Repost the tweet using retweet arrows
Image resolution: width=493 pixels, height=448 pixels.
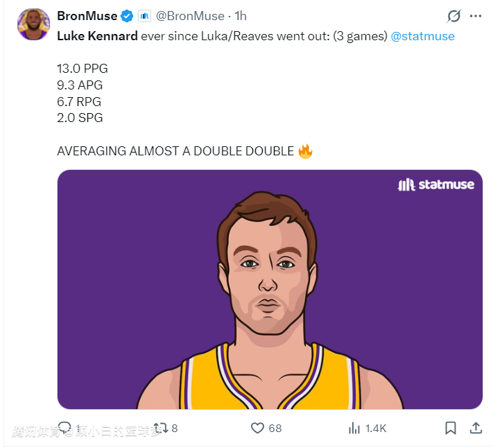(160, 427)
